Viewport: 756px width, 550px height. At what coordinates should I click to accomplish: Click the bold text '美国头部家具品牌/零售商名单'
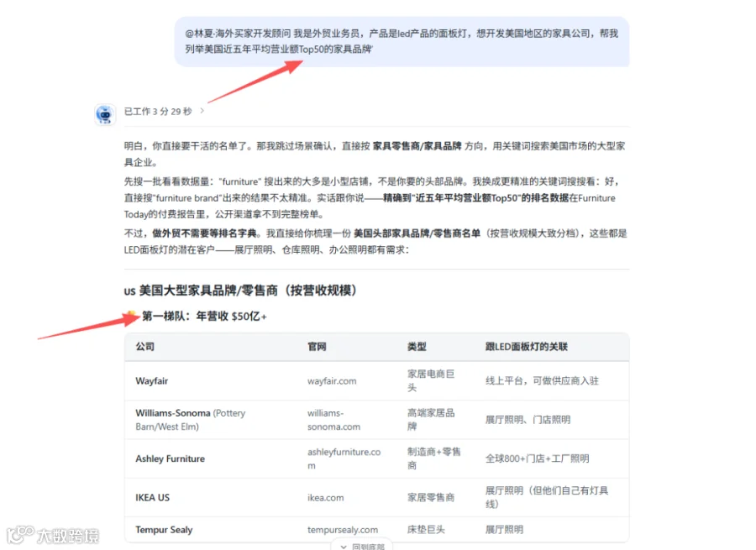[417, 233]
